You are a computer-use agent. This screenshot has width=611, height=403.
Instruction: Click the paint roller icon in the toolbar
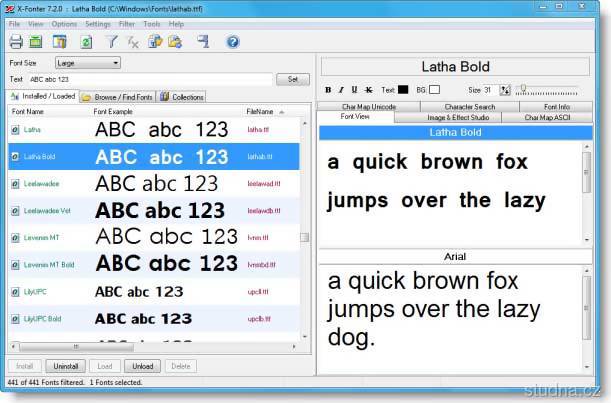point(203,42)
